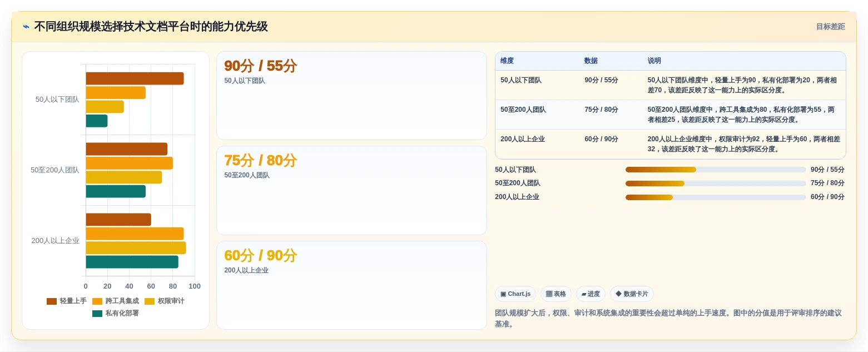Click the footer note starting 团队规模扩大后

668,318
